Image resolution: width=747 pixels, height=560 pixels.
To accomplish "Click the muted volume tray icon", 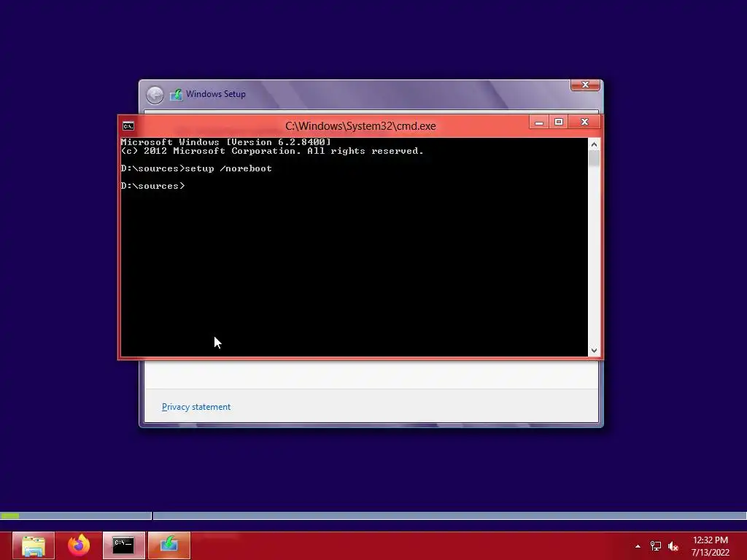I will pos(673,546).
